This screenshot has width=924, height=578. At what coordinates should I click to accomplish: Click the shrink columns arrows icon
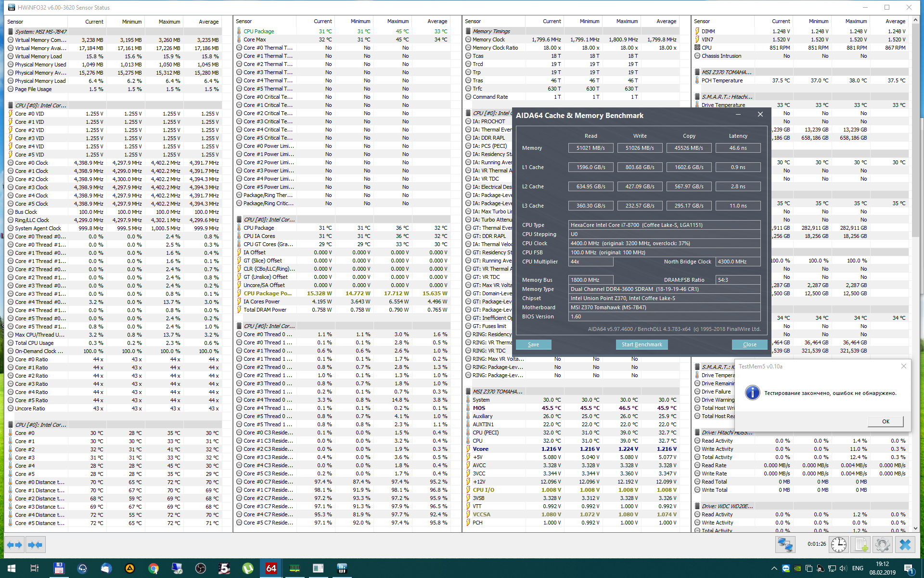point(35,545)
